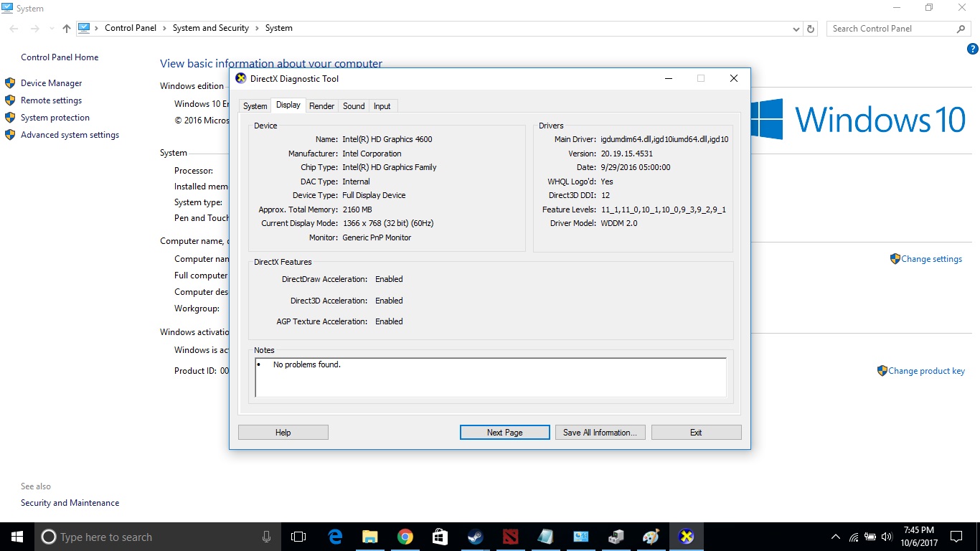Click System and Security in the breadcrumb
Screen dimensions: 980x551
[x=211, y=29]
